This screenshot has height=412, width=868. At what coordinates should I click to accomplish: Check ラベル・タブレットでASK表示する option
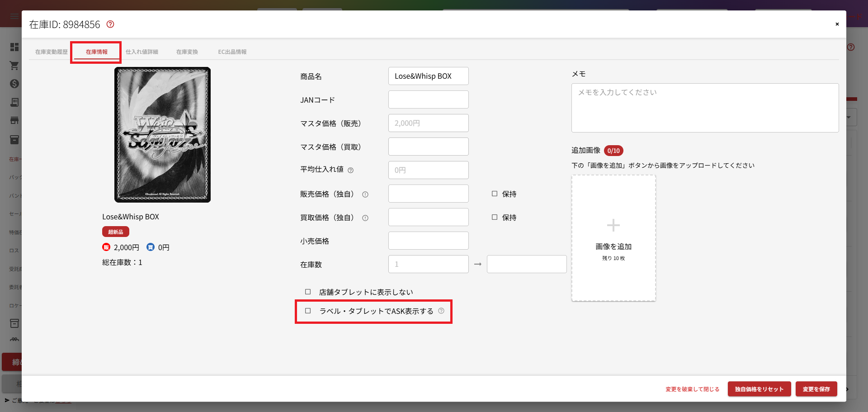point(308,311)
